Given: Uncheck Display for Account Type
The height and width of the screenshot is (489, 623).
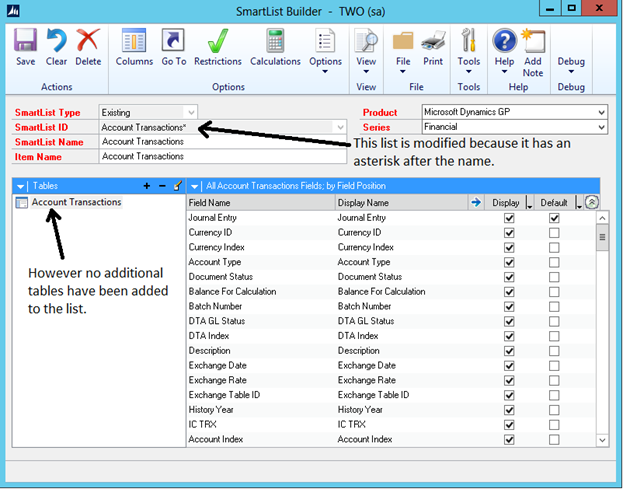Looking at the screenshot, I should point(509,262).
